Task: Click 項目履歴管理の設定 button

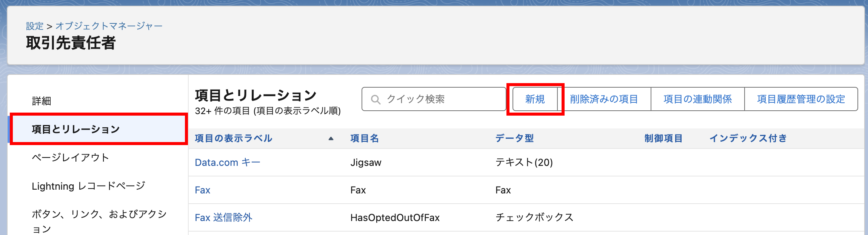Action: pyautogui.click(x=801, y=99)
